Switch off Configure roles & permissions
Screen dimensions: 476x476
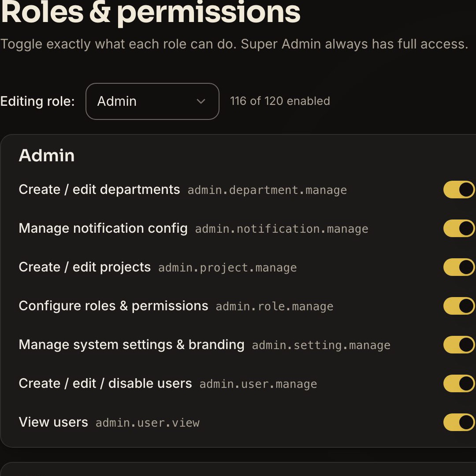pos(460,306)
